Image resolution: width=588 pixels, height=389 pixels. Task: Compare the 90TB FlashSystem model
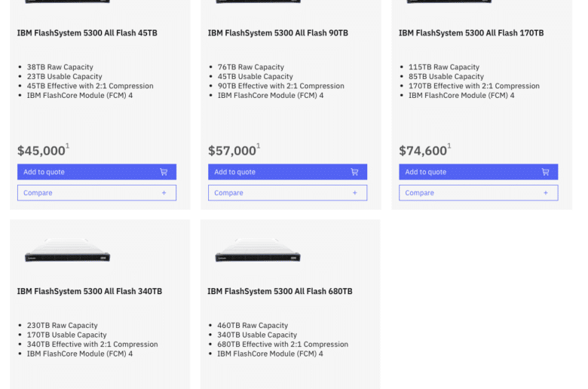pos(288,193)
